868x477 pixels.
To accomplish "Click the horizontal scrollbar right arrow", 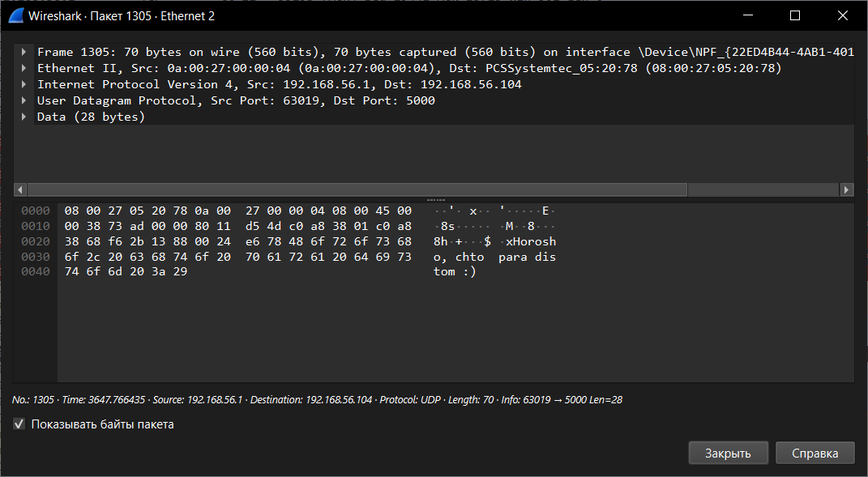I will tap(846, 190).
